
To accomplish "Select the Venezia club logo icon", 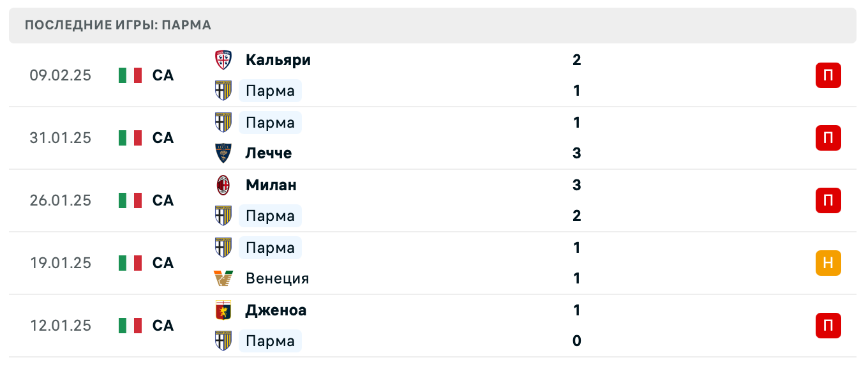I will pos(223,278).
